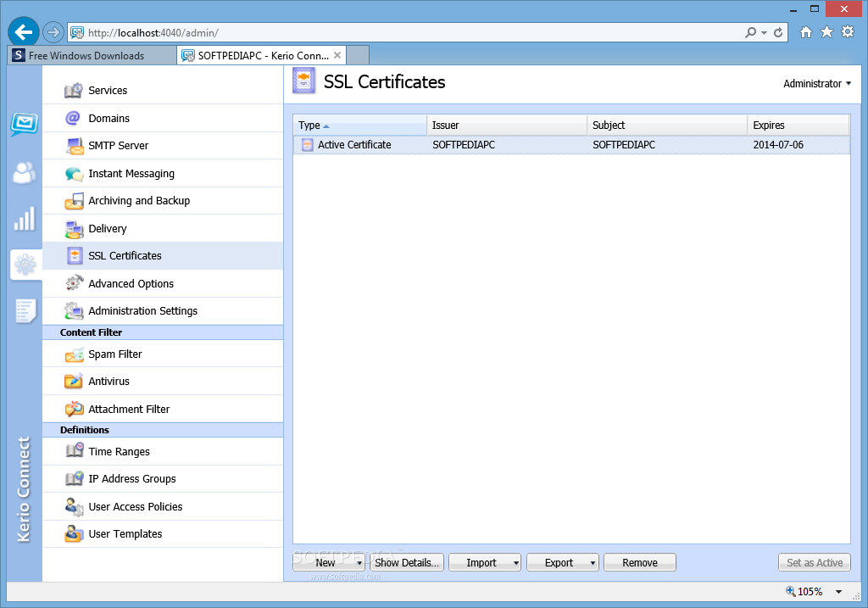
Task: Click the New button label
Action: (x=325, y=562)
